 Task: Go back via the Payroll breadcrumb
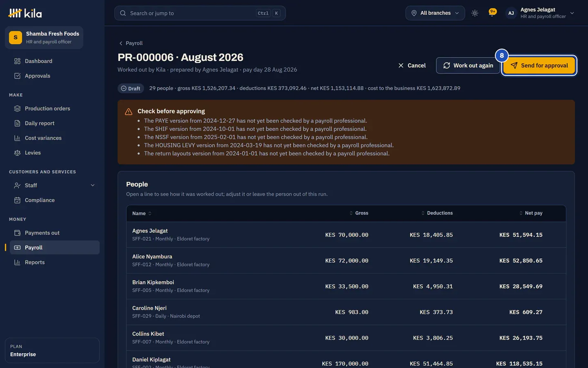(131, 43)
